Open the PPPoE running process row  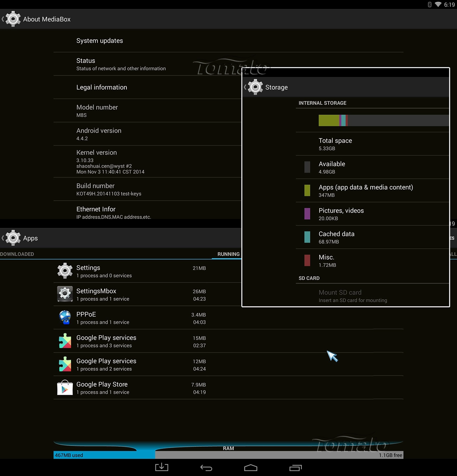point(228,317)
